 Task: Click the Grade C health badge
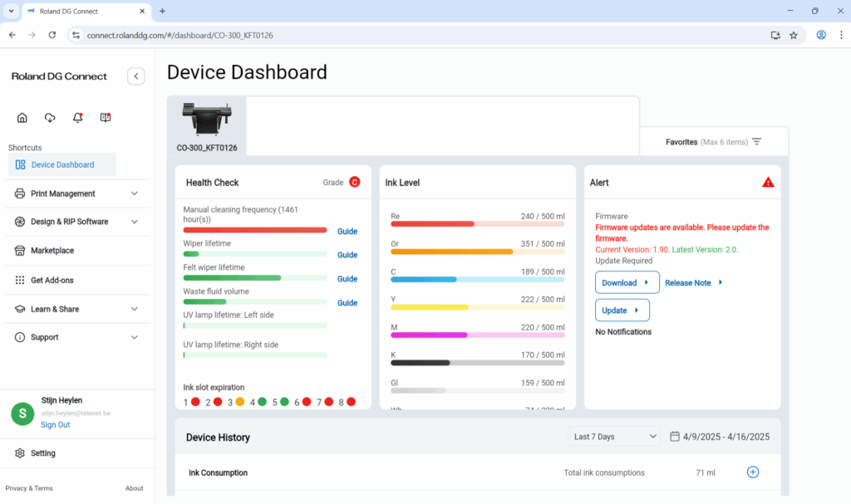[x=354, y=182]
